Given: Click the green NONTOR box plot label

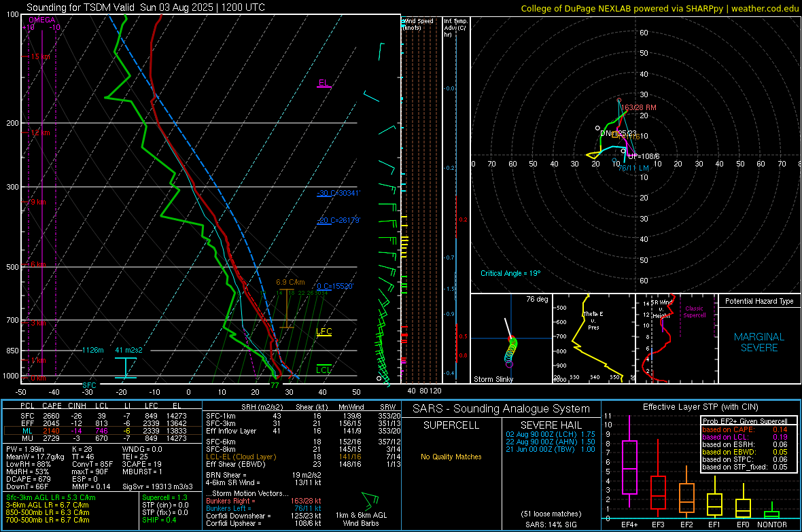Looking at the screenshot, I should [x=772, y=525].
